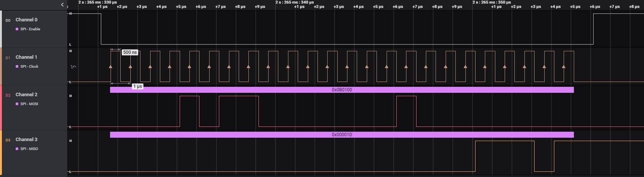Select the MOSI decoded bubble 0x0B0100

(x=342, y=90)
